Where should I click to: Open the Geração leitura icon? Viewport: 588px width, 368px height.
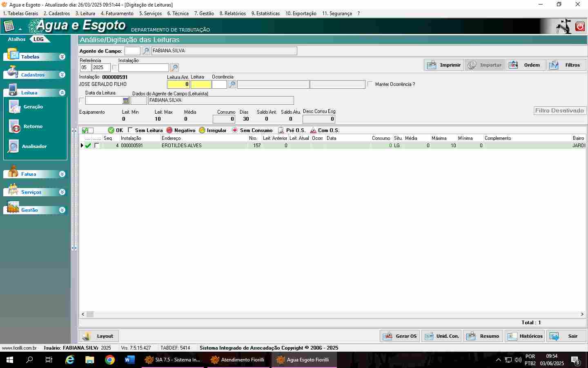click(x=15, y=107)
